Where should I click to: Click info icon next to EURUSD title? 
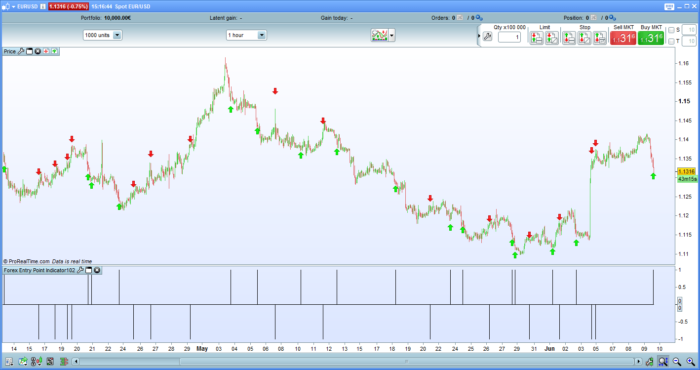[x=43, y=6]
